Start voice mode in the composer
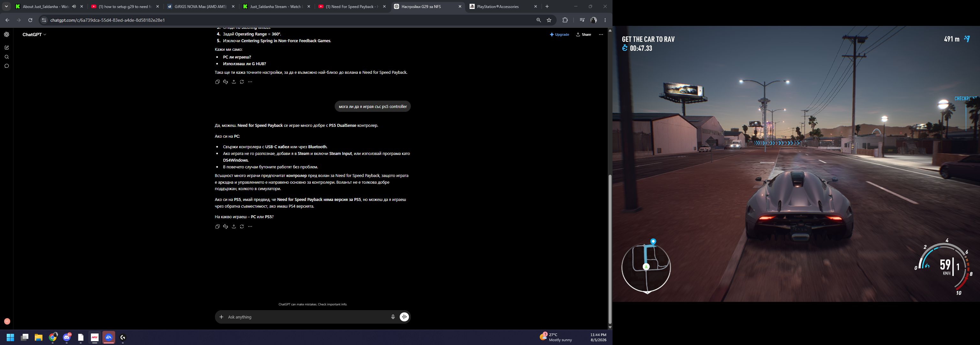Viewport: 980px width, 345px height. (x=405, y=317)
